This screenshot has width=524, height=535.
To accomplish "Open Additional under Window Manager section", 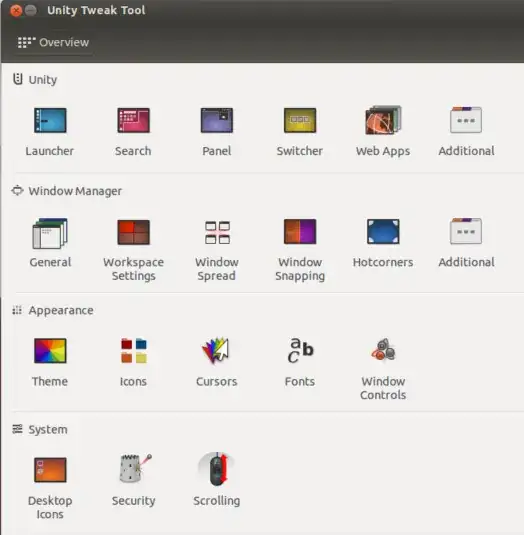I will pos(466,231).
